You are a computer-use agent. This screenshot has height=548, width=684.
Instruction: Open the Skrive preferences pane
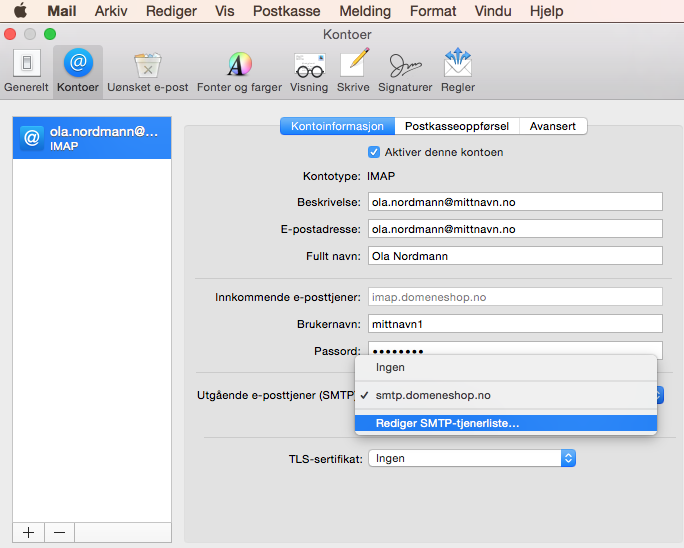(353, 70)
